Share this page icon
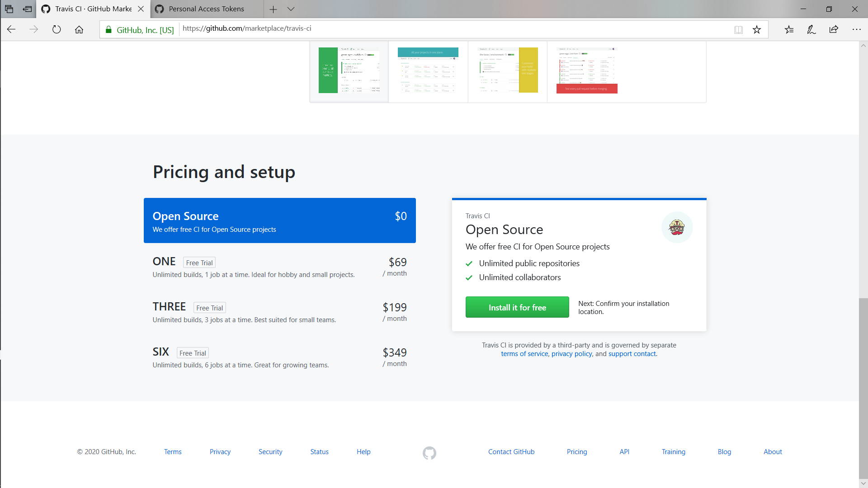The image size is (868, 488). coord(834,30)
